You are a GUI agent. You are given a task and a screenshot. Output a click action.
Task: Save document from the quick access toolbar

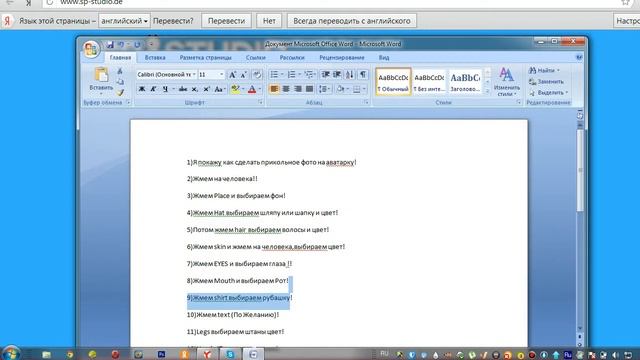click(110, 44)
